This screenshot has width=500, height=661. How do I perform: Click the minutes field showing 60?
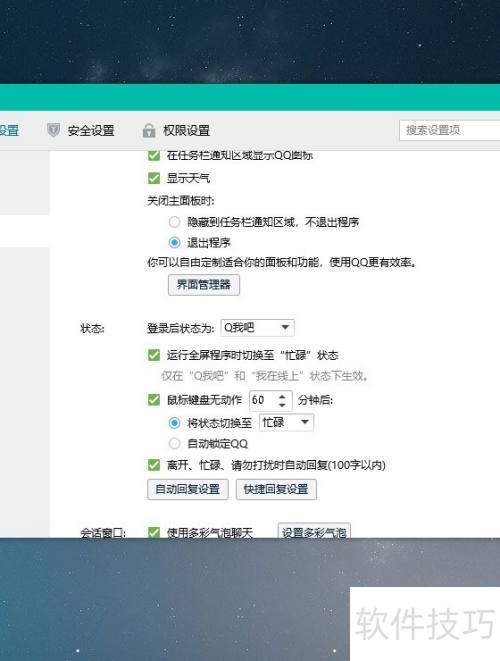click(x=263, y=400)
